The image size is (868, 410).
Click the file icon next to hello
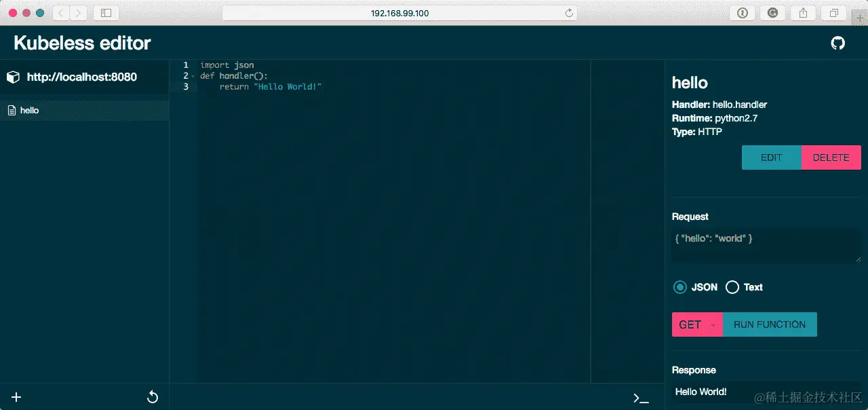click(12, 110)
